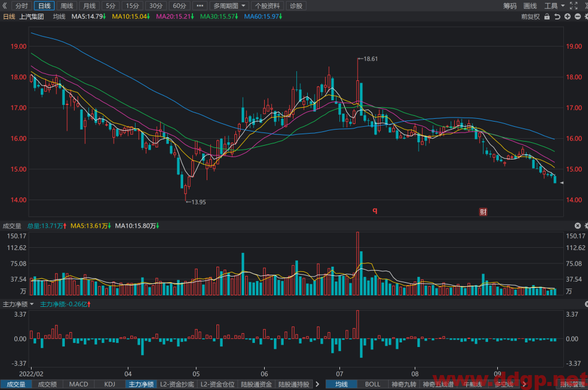
Task: Click the tallest red volume bar in July
Action: tap(357, 263)
